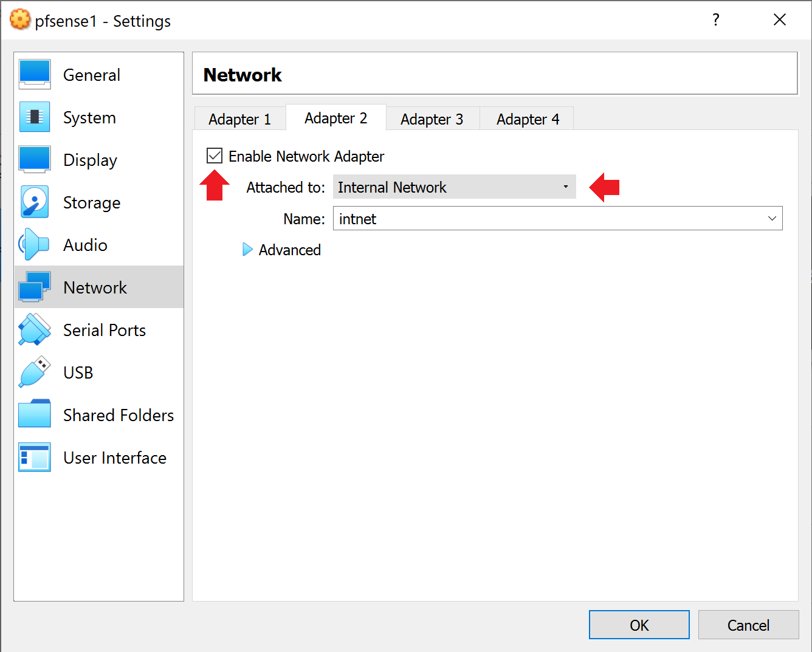Open Storage via the disk icon
The image size is (812, 652).
point(35,202)
